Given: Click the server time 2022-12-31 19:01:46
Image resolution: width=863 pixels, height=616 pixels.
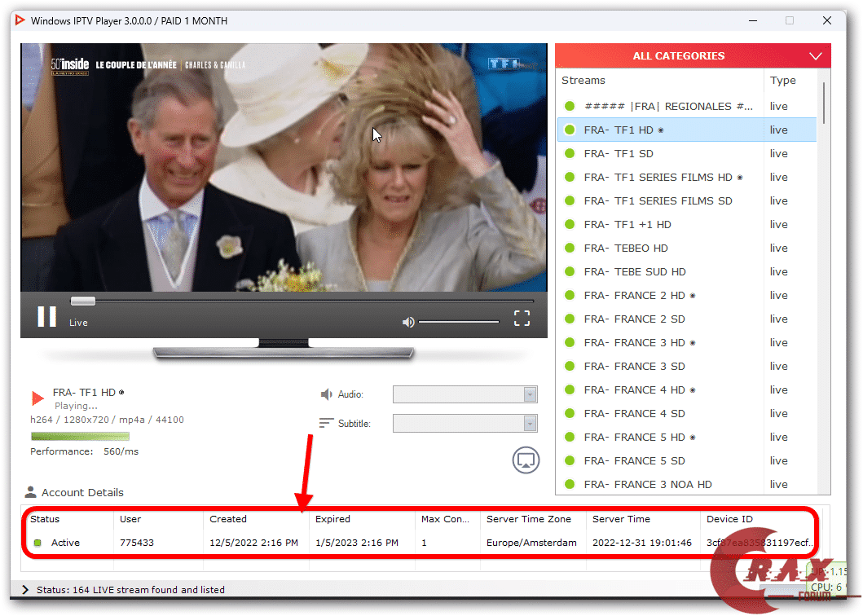Looking at the screenshot, I should 641,543.
